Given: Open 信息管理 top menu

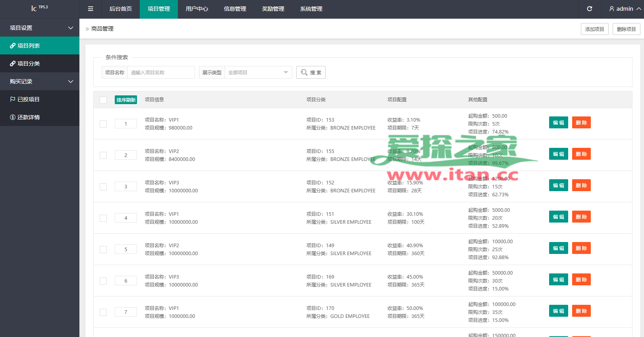Looking at the screenshot, I should (x=235, y=9).
